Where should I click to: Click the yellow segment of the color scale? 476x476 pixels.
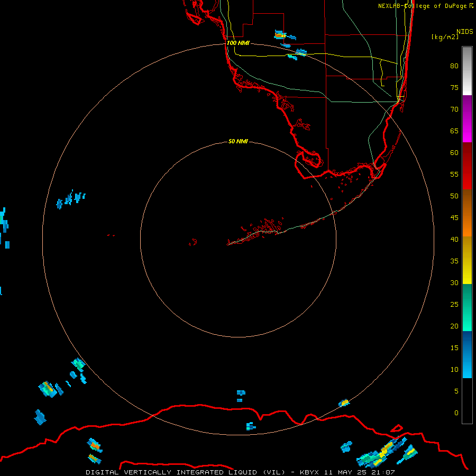click(x=467, y=260)
